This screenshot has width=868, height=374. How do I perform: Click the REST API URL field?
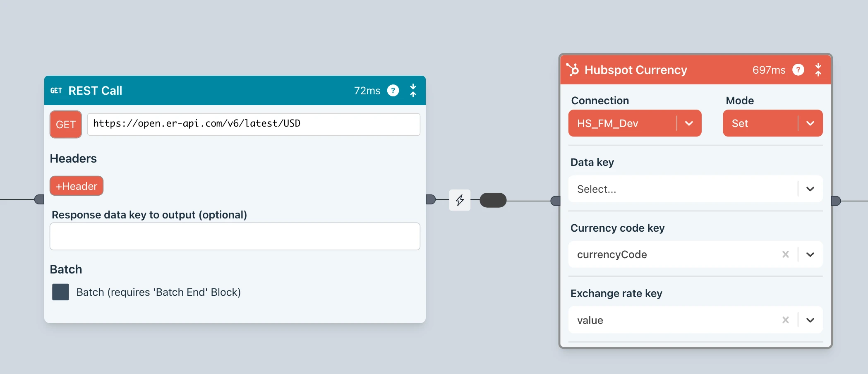pyautogui.click(x=253, y=124)
